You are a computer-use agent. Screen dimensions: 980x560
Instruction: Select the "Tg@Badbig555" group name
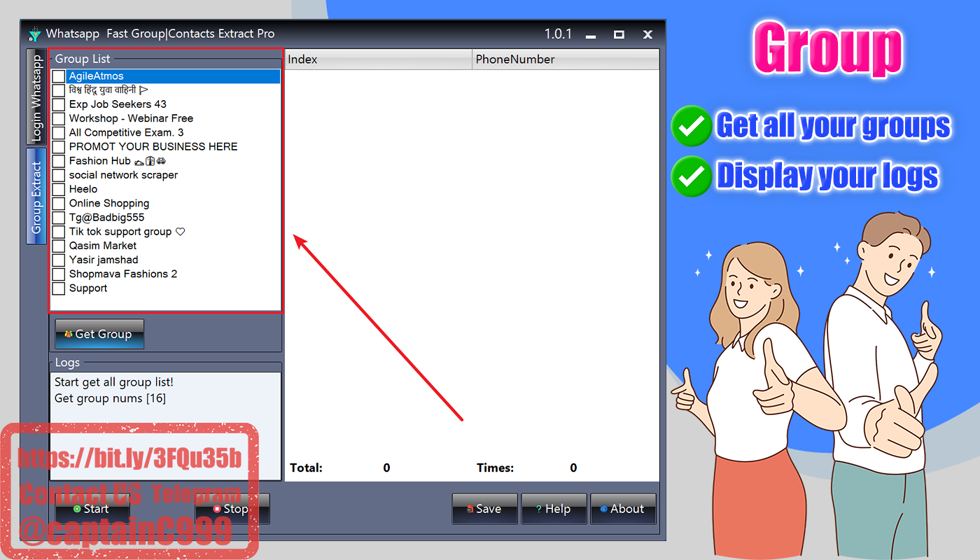[106, 218]
